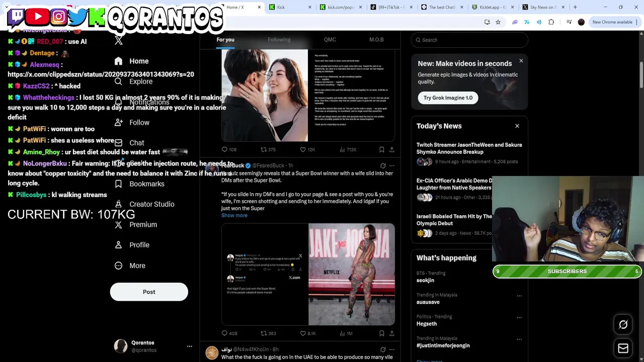
Task: Open Bookmarks in the X sidebar
Action: [139, 184]
